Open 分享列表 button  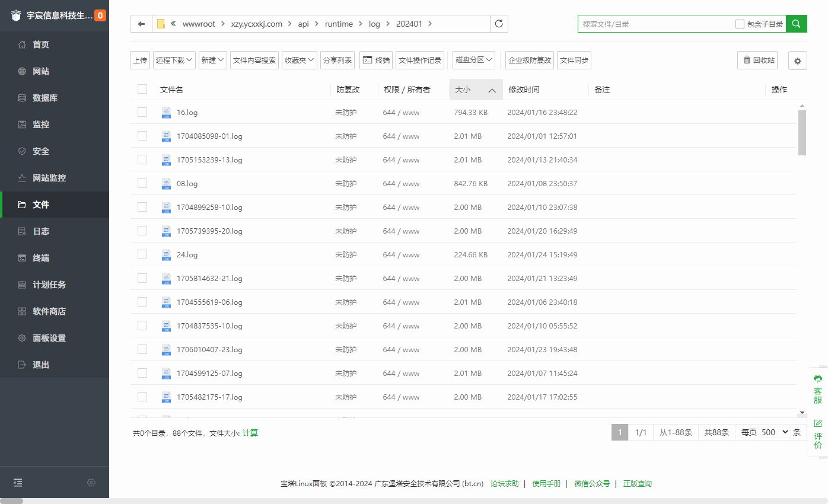click(337, 60)
